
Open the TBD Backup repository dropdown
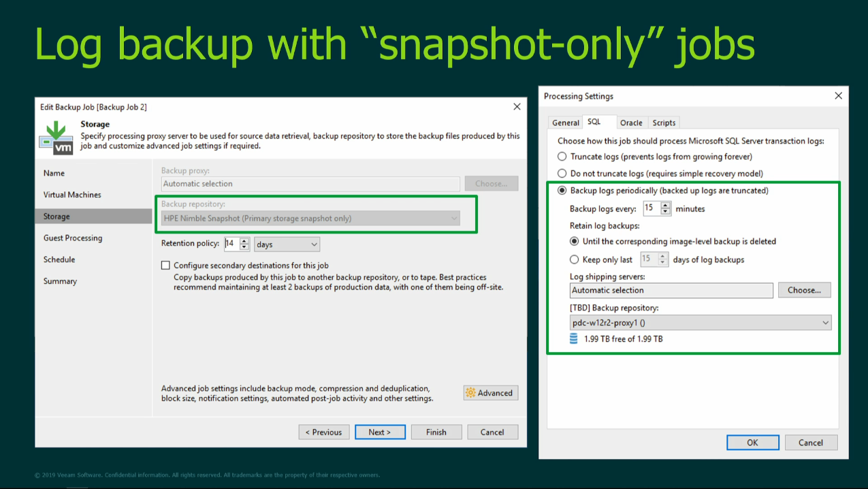click(x=701, y=323)
